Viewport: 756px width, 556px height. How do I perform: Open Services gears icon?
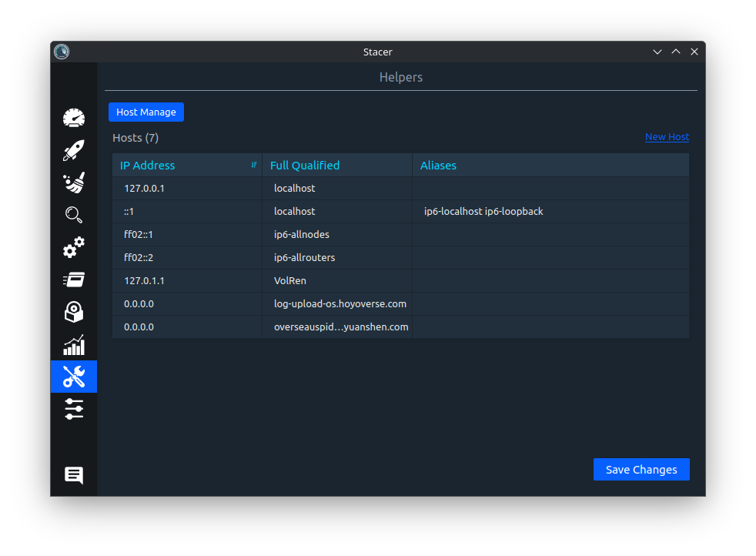pyautogui.click(x=74, y=247)
